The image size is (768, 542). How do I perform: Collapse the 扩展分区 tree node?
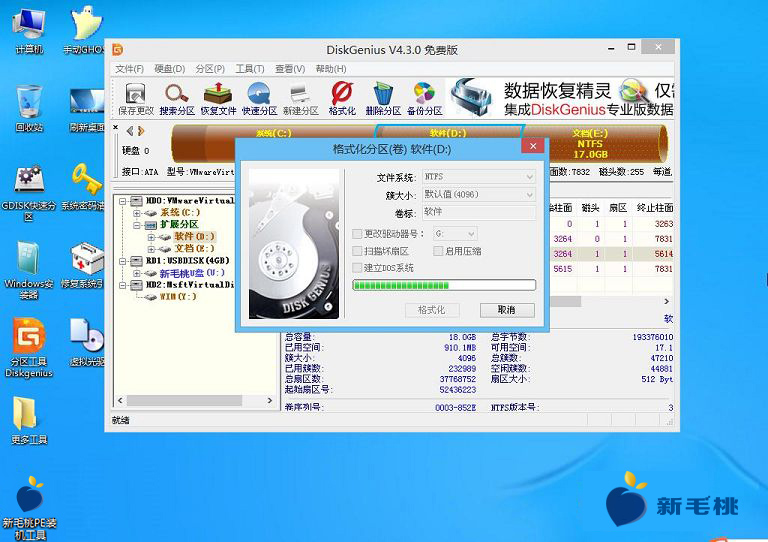[x=137, y=225]
